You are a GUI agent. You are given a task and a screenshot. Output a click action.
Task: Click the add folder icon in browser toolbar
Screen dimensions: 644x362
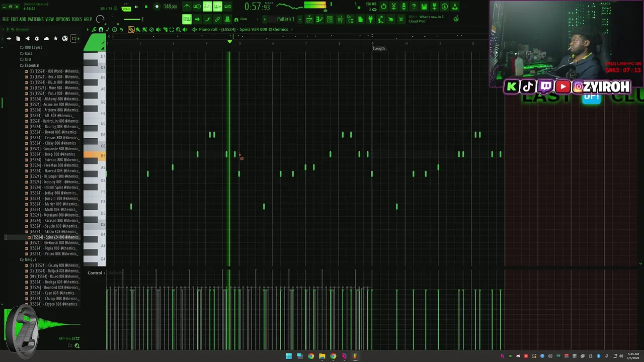pos(74,39)
